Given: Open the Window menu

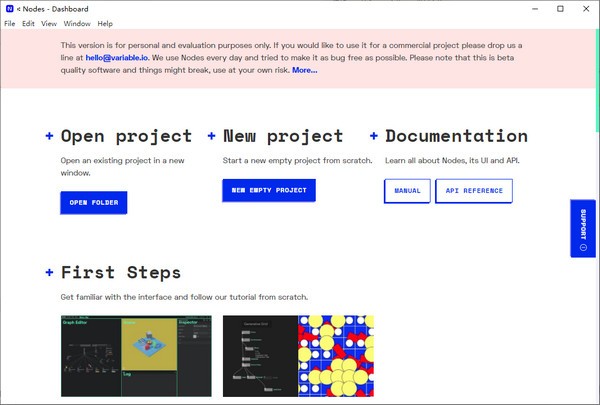Looking at the screenshot, I should point(76,23).
